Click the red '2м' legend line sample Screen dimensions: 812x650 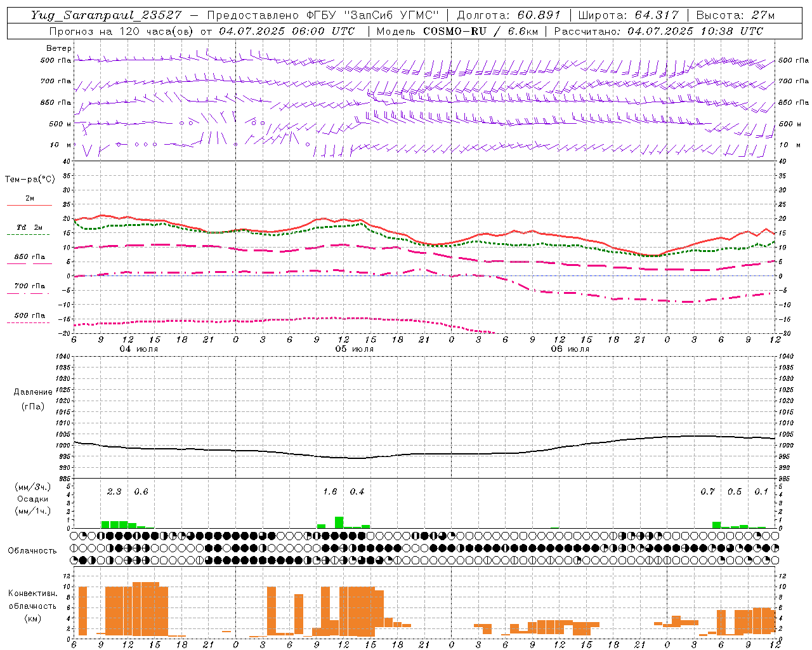click(x=30, y=205)
